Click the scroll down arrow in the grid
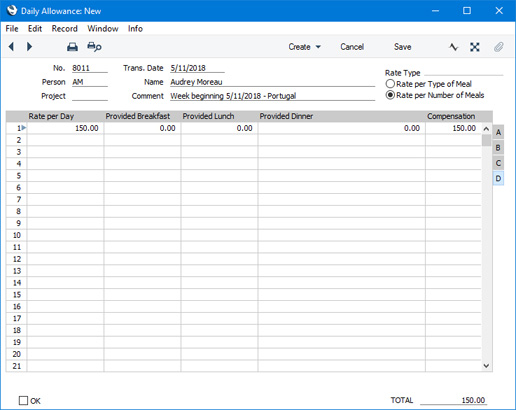 click(x=486, y=366)
